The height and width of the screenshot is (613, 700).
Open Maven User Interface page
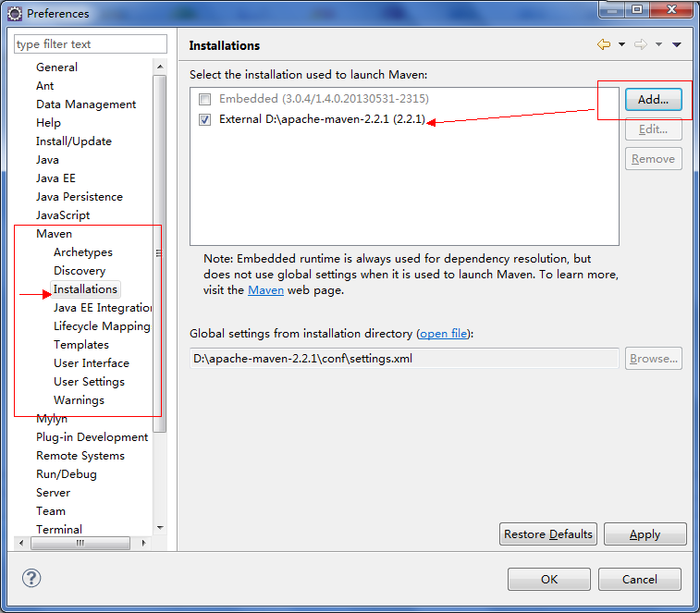92,363
